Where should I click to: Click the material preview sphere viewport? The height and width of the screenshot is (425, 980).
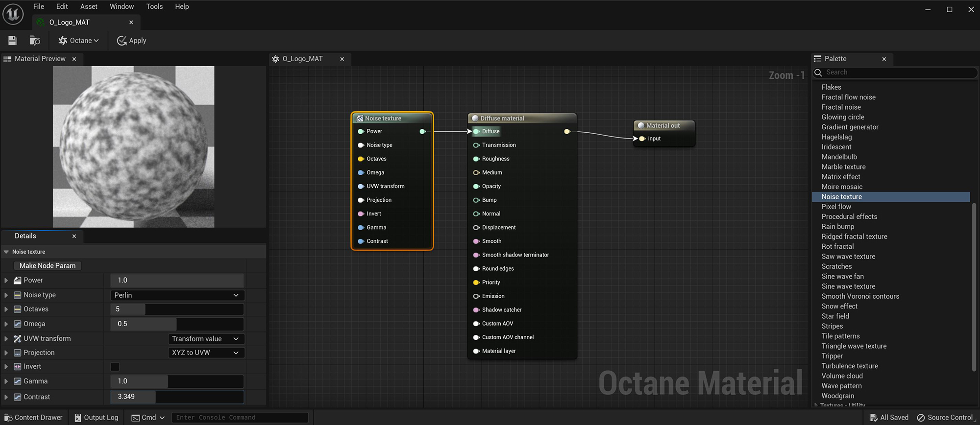pos(133,147)
